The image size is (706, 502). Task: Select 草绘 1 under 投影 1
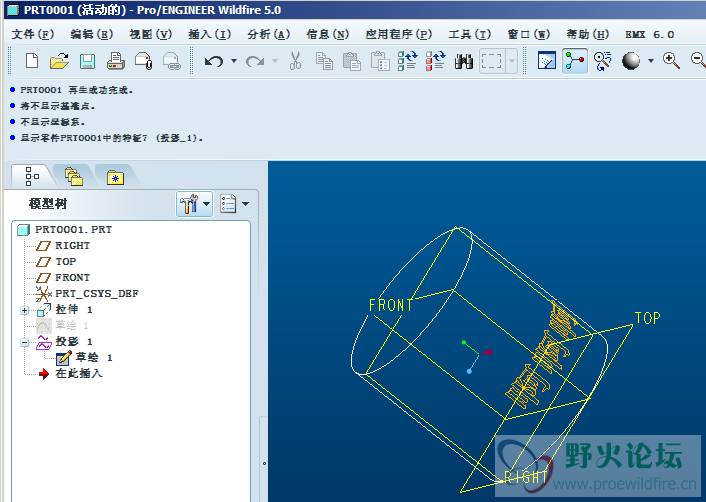85,358
